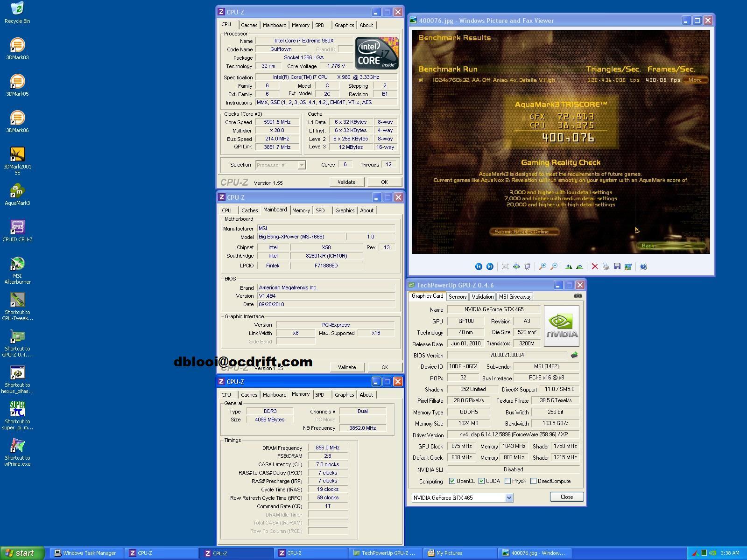Go to previous image in Picture Viewer
The width and height of the screenshot is (747, 560).
tap(479, 266)
